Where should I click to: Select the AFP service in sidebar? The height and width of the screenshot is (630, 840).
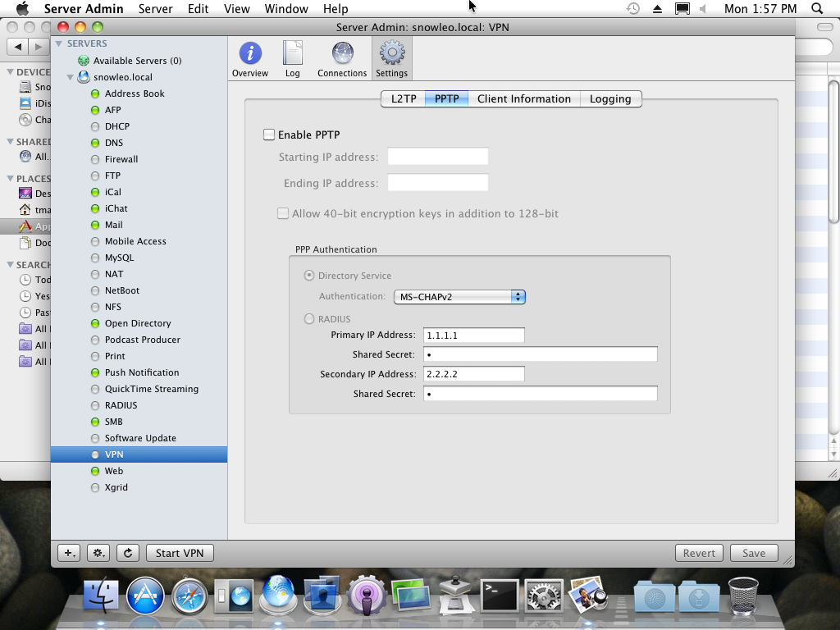point(112,110)
